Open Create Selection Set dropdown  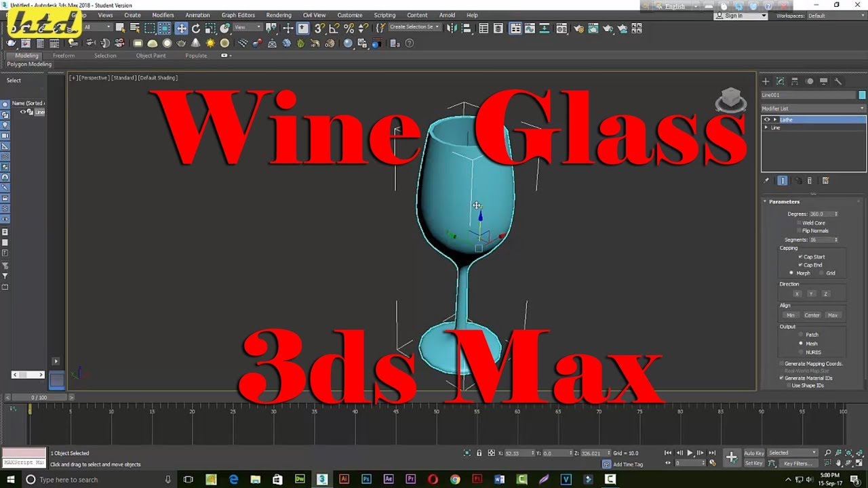[x=414, y=27]
